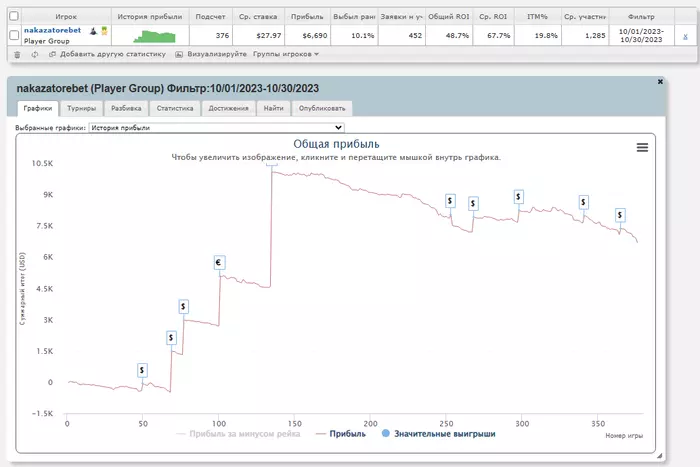
Task: Click the $ win marker around game 340
Action: pos(583,202)
